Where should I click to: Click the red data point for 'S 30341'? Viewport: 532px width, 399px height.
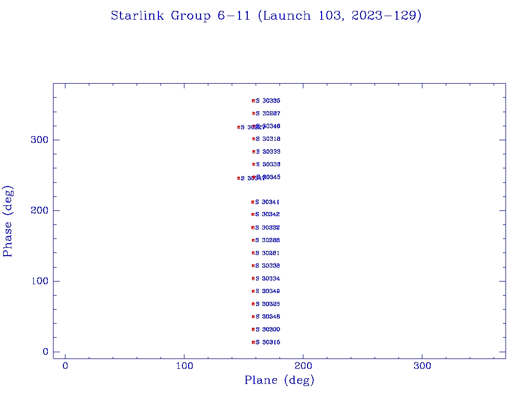[x=253, y=202]
